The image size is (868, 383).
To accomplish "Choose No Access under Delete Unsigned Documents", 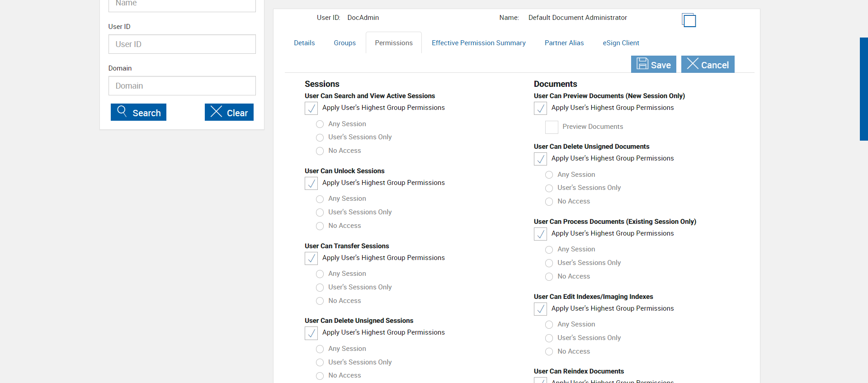I will (549, 202).
